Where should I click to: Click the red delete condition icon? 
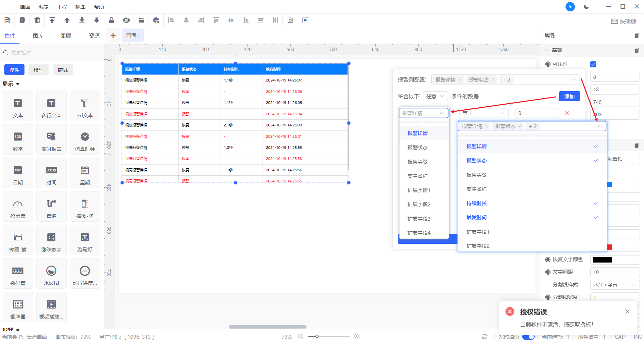click(567, 113)
